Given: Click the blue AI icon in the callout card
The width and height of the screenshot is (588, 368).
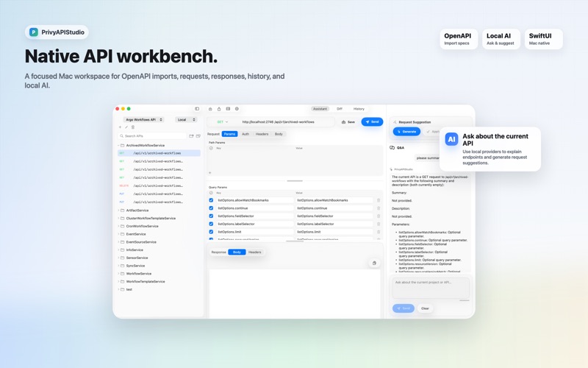Looking at the screenshot, I should pyautogui.click(x=451, y=139).
